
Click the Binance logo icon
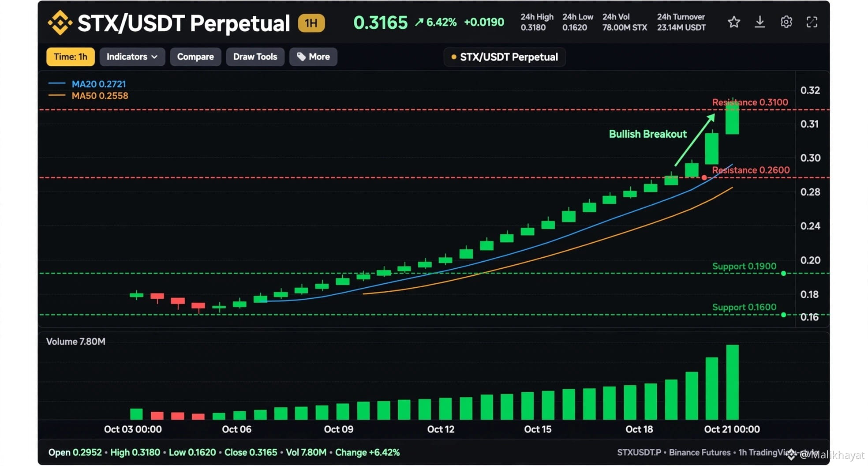click(x=60, y=23)
